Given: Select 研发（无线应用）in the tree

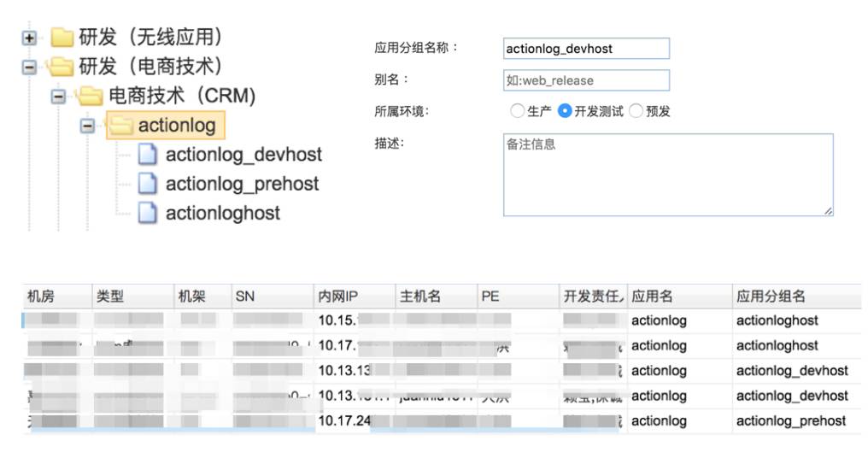Looking at the screenshot, I should click(151, 37).
